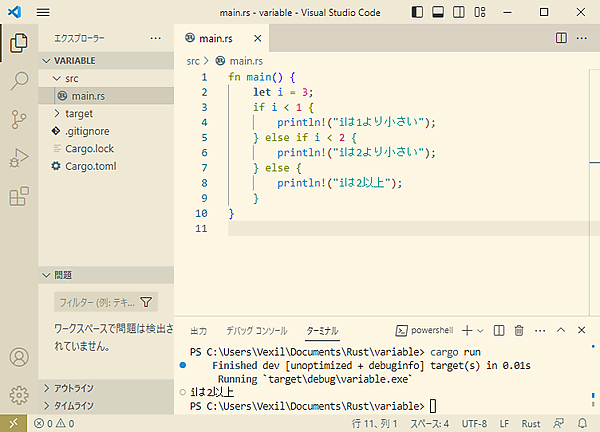The width and height of the screenshot is (600, 432).
Task: Open the Explorer view in activity bar
Action: click(18, 43)
